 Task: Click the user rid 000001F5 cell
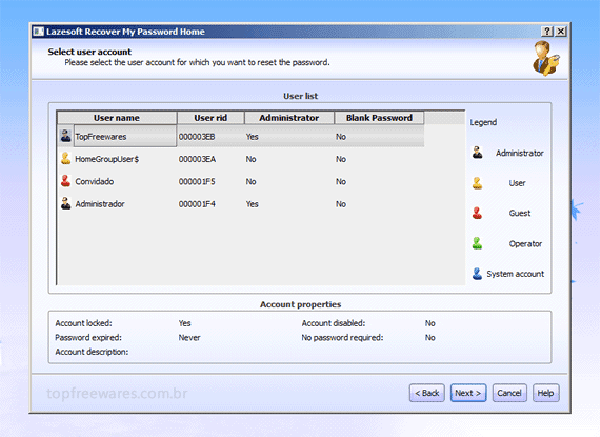point(197,181)
